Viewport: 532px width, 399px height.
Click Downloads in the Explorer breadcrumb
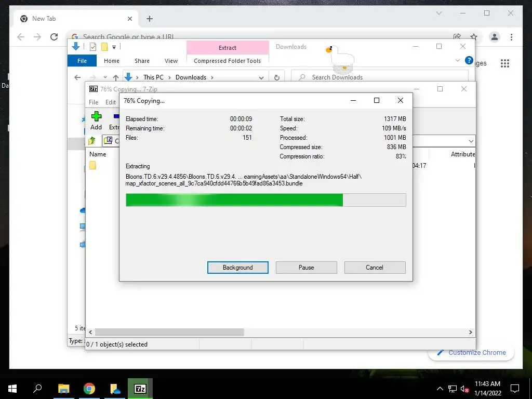click(191, 77)
